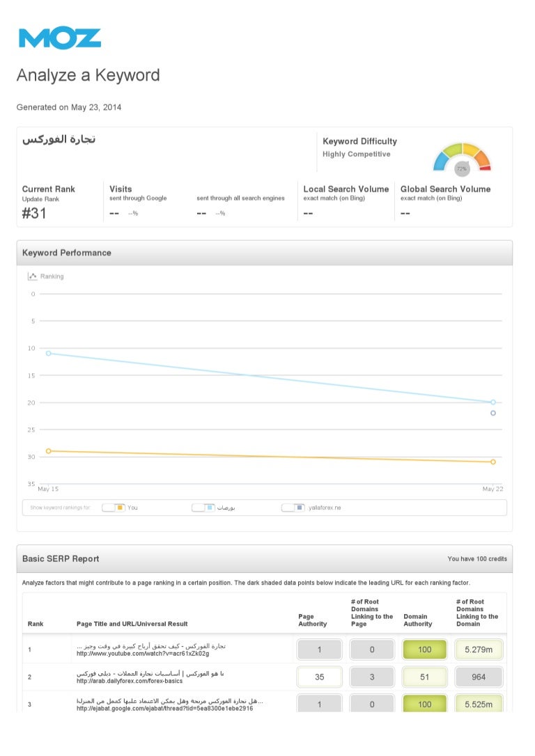
Task: Click 'You have 100 credits' text
Action: coord(477,559)
